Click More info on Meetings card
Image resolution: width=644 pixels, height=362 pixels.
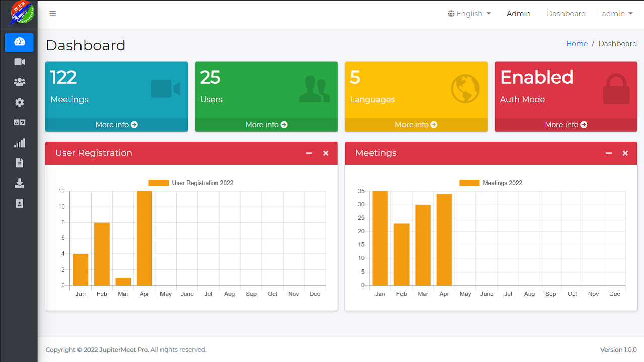(116, 125)
